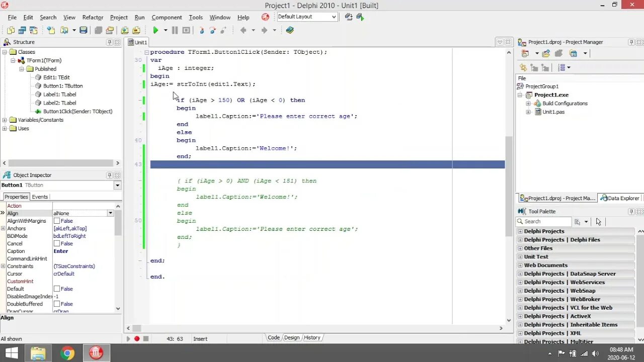
Task: Click the Help contents book icon
Action: point(290,30)
